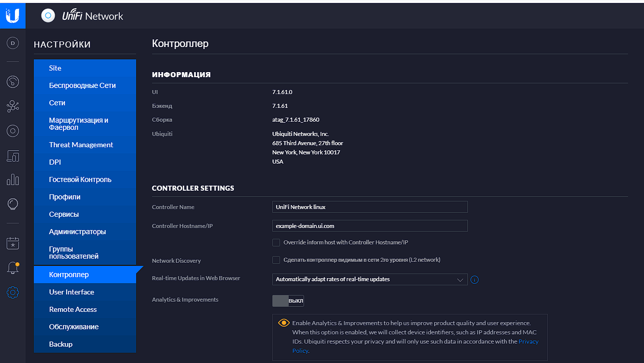This screenshot has width=644, height=363.
Task: Open the Обслуживание settings section
Action: 85,327
